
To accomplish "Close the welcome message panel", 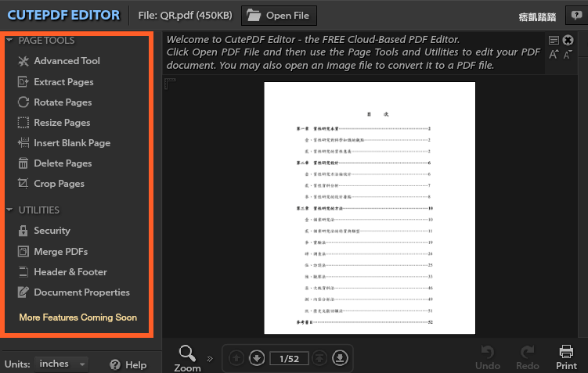I will (x=568, y=40).
